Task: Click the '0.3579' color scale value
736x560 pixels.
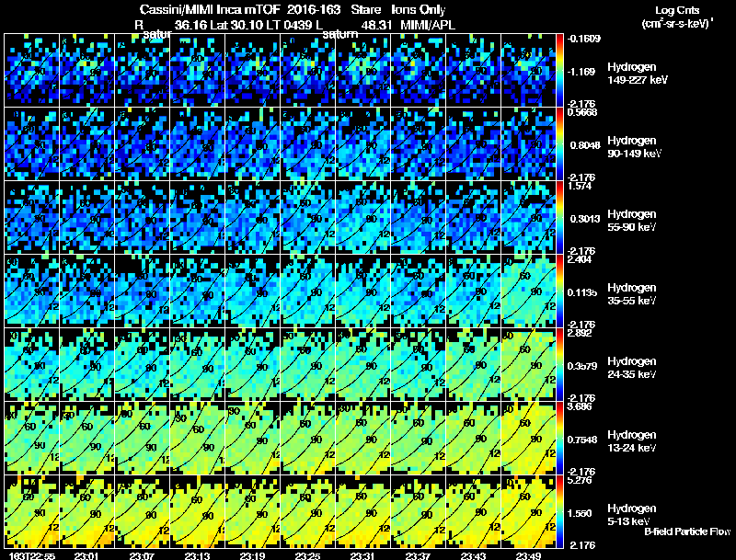Action: 582,366
